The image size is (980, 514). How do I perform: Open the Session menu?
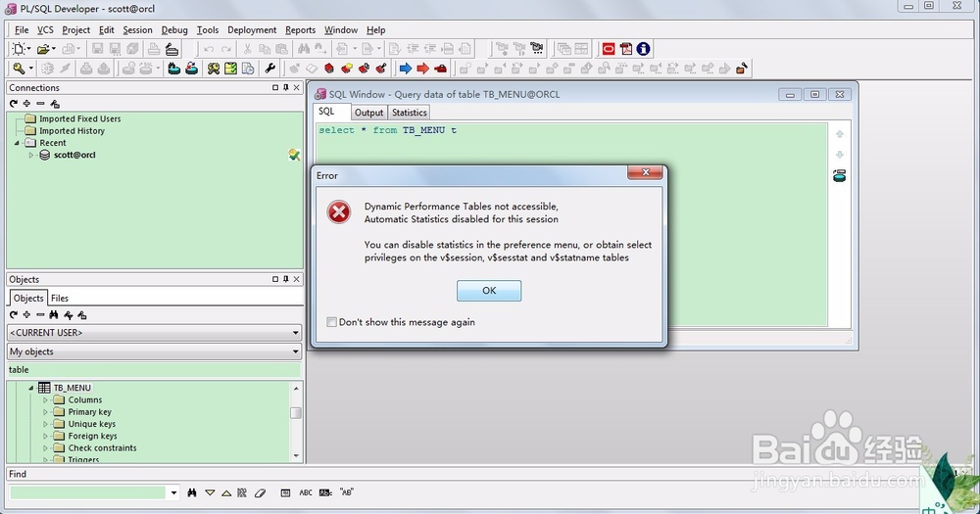[137, 30]
